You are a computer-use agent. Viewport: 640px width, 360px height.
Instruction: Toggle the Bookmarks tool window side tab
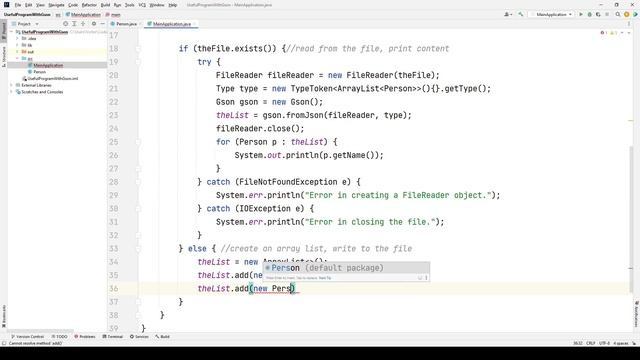(4, 316)
